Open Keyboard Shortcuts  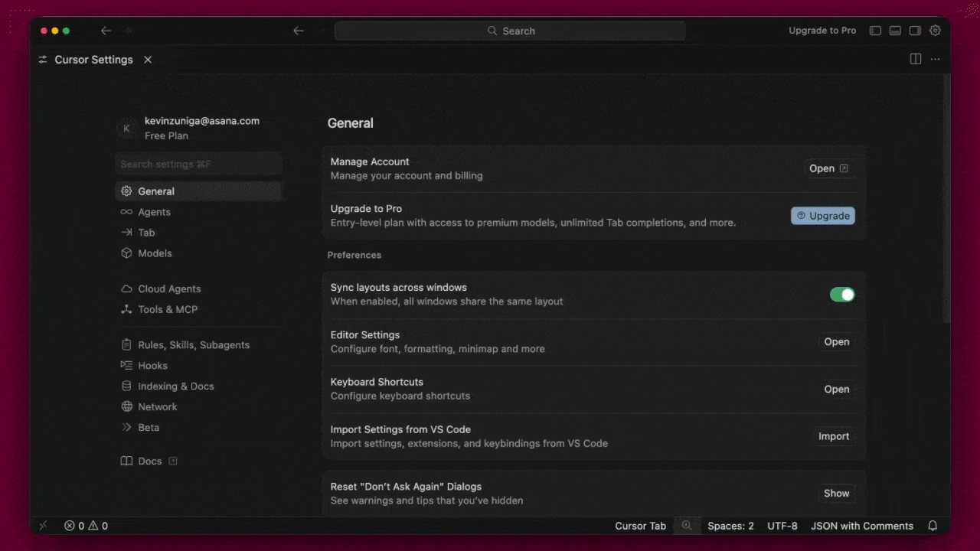click(836, 390)
